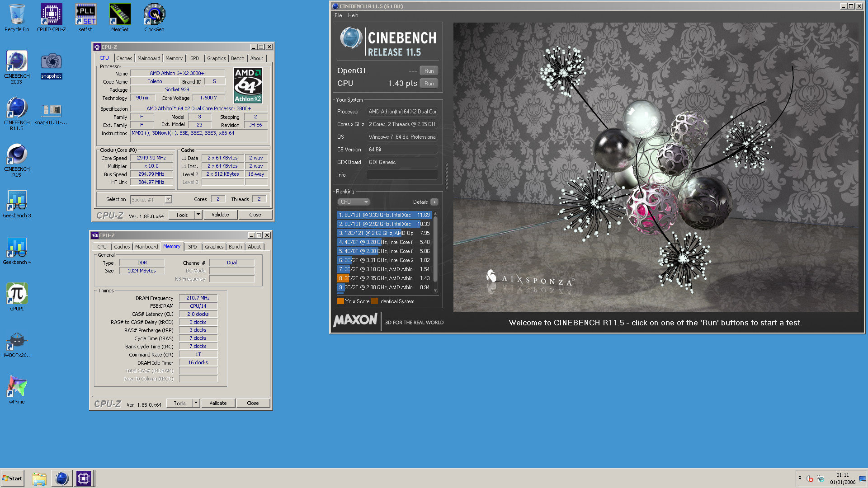
Task: Expand Tools dropdown arrow in lower CPU-Z
Action: (x=196, y=404)
